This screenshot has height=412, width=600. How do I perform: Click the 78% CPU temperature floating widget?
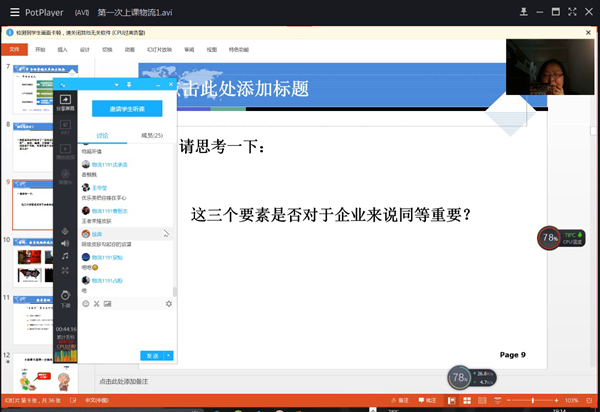pos(561,238)
